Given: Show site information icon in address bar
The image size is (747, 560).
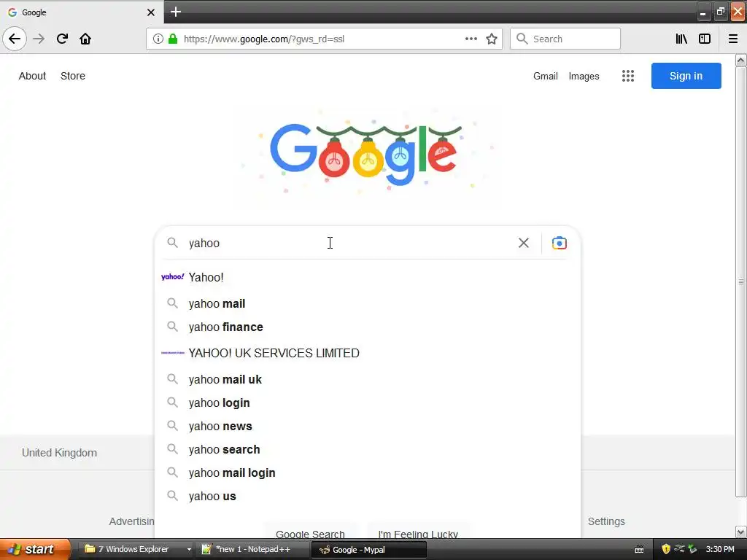Looking at the screenshot, I should (158, 39).
